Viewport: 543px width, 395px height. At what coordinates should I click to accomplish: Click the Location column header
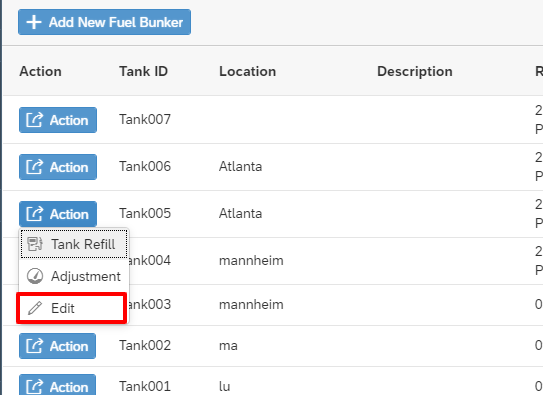point(248,71)
